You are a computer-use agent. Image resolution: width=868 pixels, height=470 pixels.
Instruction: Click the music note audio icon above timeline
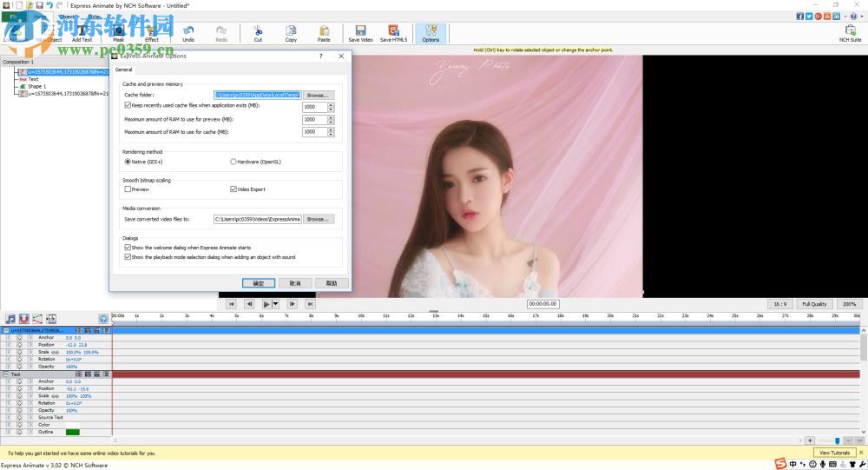click(x=10, y=319)
